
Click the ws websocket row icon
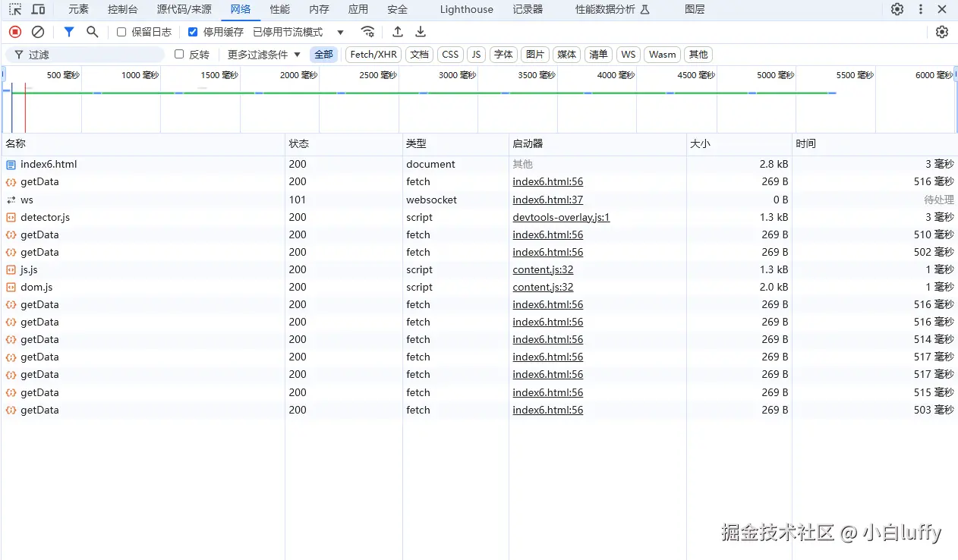coord(11,200)
